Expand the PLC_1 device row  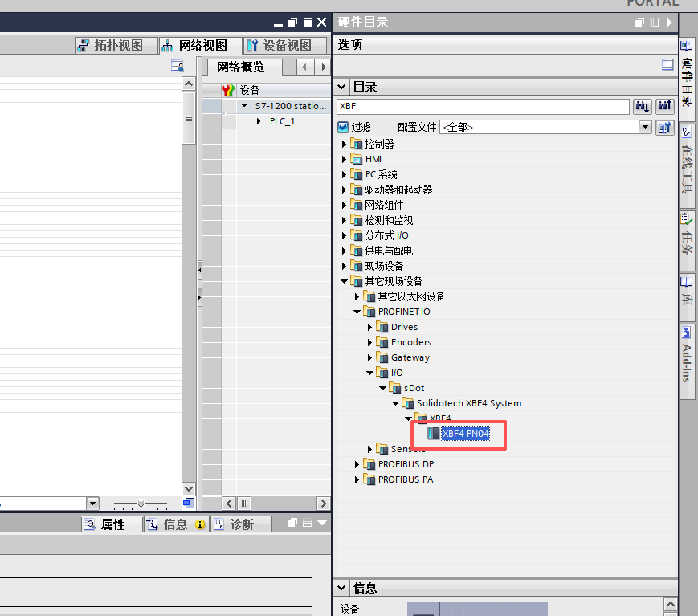259,121
